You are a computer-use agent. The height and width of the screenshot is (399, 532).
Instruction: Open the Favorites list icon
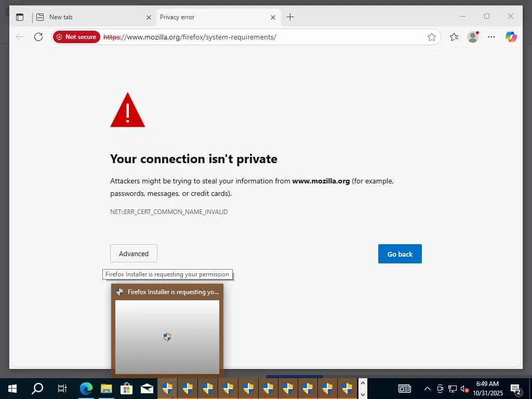[454, 37]
